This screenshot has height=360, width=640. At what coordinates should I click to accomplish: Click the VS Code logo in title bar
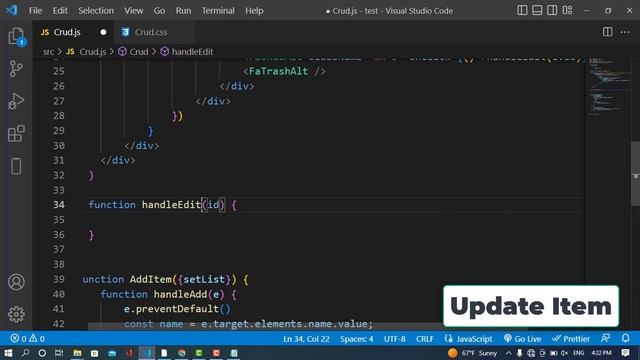tap(12, 10)
